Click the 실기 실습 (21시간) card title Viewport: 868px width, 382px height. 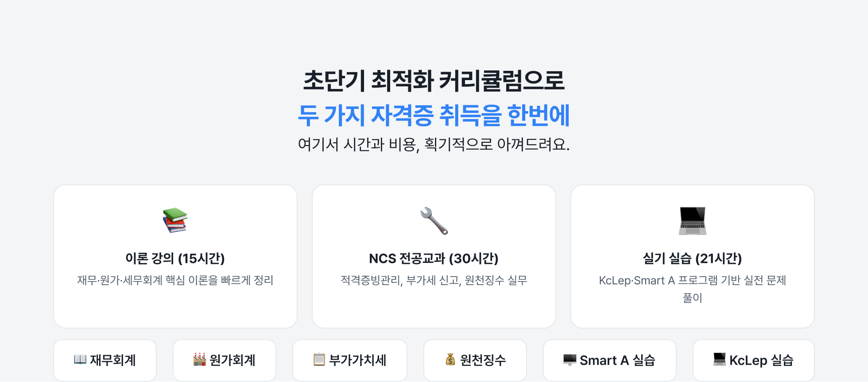point(693,259)
